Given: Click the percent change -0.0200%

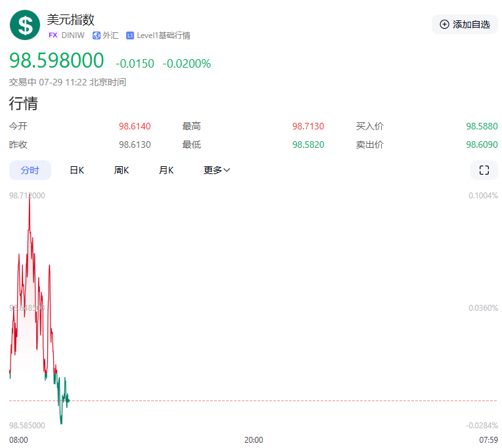Looking at the screenshot, I should (x=187, y=63).
